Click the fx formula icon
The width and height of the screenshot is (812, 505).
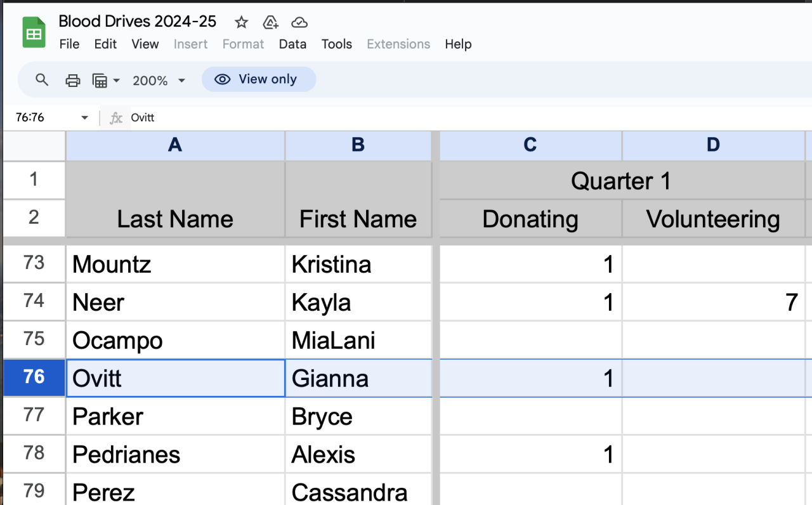[116, 118]
